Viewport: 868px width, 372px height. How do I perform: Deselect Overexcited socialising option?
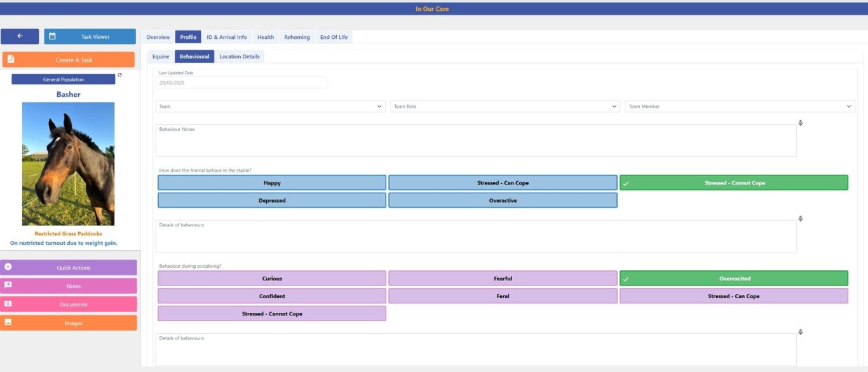734,279
